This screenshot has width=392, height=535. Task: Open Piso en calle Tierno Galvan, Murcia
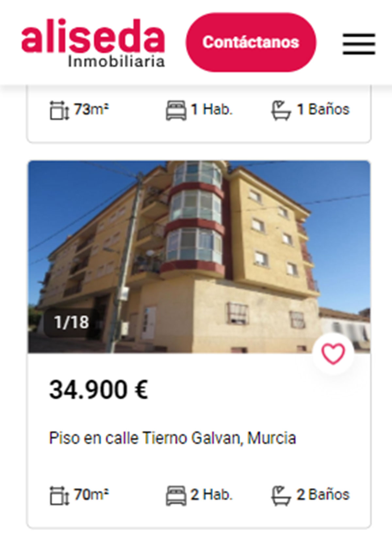pos(172,438)
